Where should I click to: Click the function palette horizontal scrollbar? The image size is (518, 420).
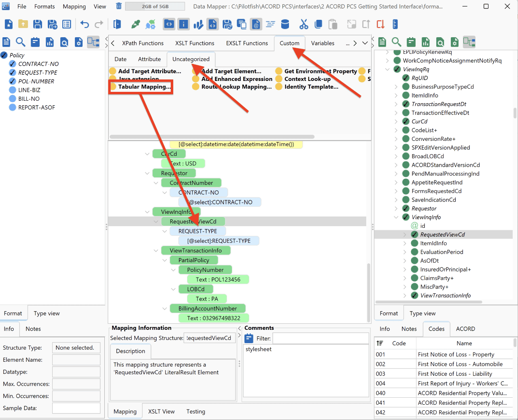(212, 137)
